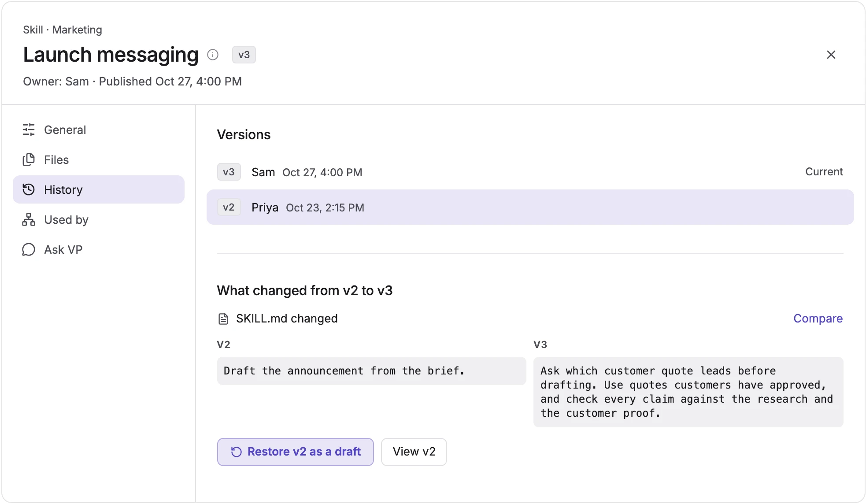Click the What changed from v2 to v3 heading
Screen dimensions: 866x504
tap(304, 290)
